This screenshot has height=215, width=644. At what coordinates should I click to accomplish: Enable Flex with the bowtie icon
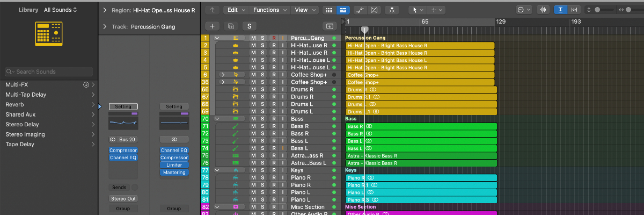coord(374,10)
